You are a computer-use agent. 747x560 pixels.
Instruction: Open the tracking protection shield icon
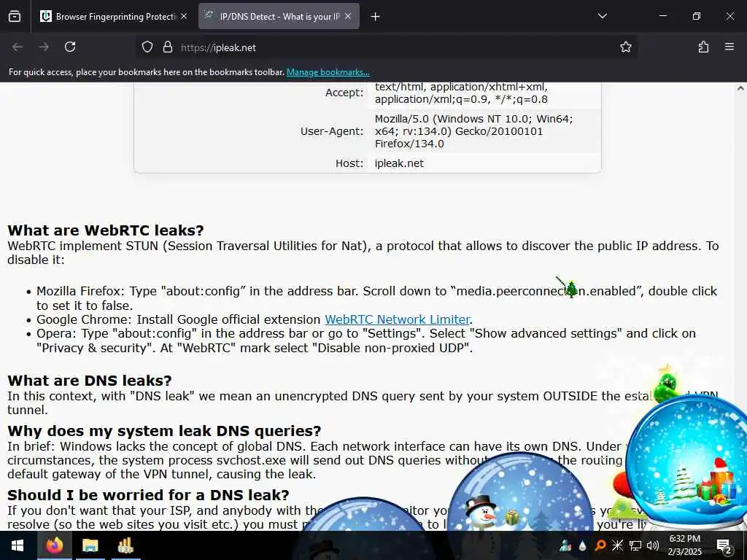(x=147, y=47)
